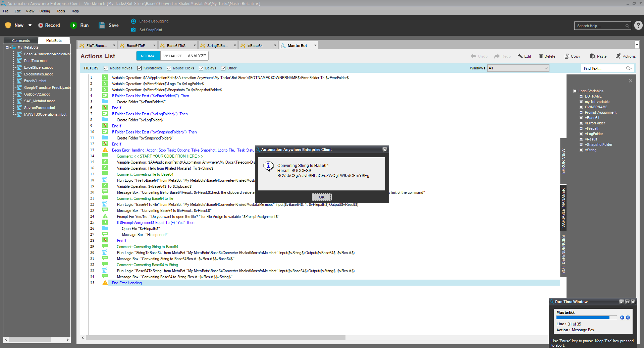Screen dimensions: 644x348
Task: Expand the vFilepath variable node
Action: pos(581,128)
